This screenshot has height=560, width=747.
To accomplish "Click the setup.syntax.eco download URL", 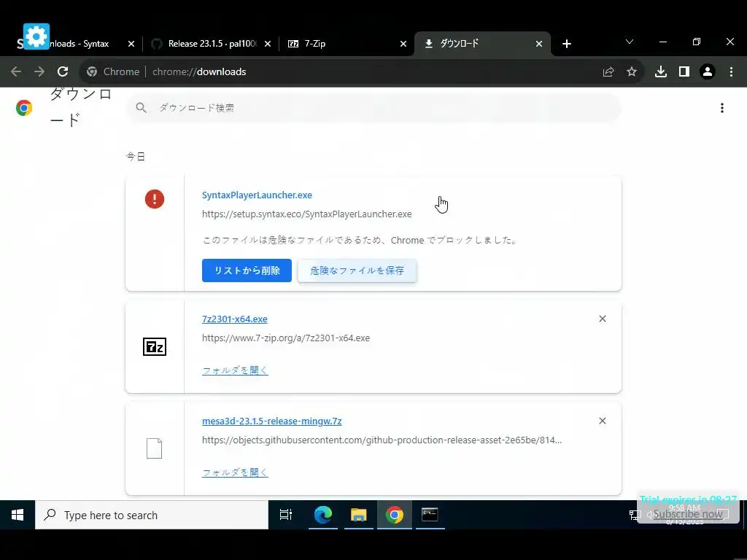I will [307, 214].
